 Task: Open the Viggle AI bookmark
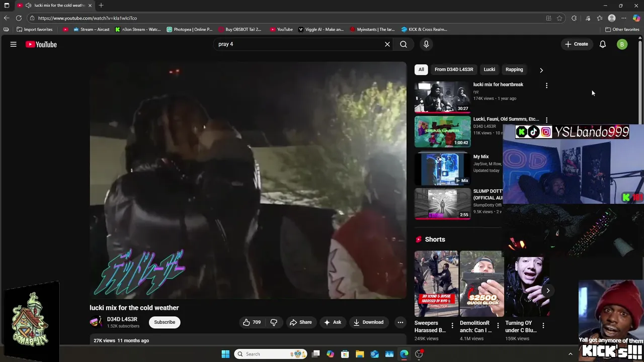[321, 29]
